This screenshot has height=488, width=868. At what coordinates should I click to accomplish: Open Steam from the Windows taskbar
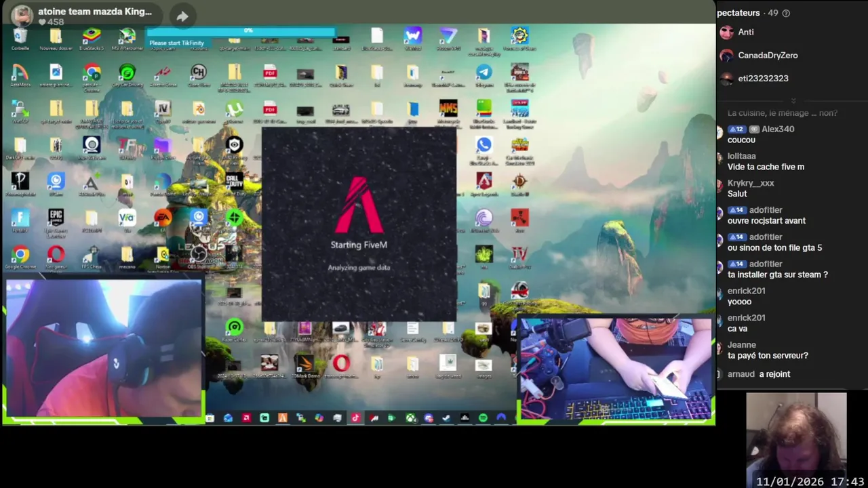(x=446, y=418)
